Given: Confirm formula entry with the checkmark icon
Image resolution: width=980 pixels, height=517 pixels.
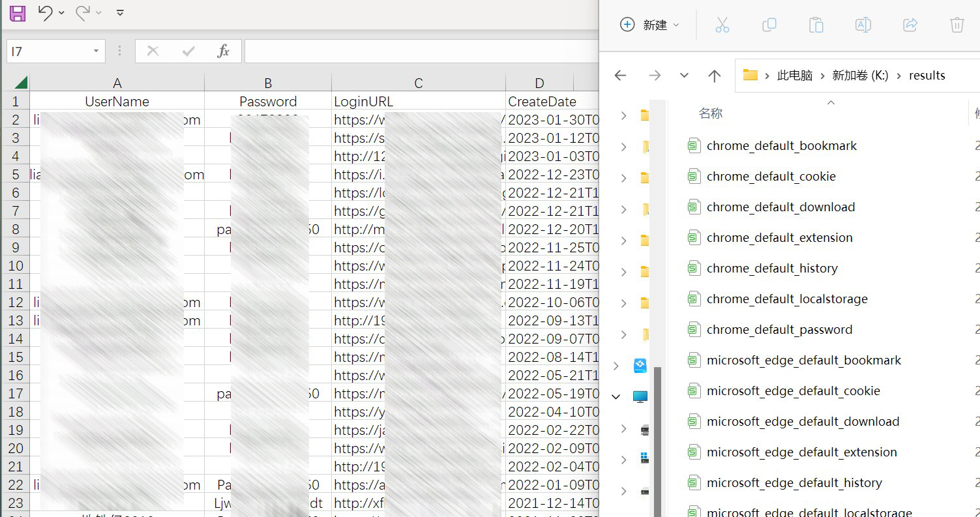Looking at the screenshot, I should pyautogui.click(x=188, y=51).
